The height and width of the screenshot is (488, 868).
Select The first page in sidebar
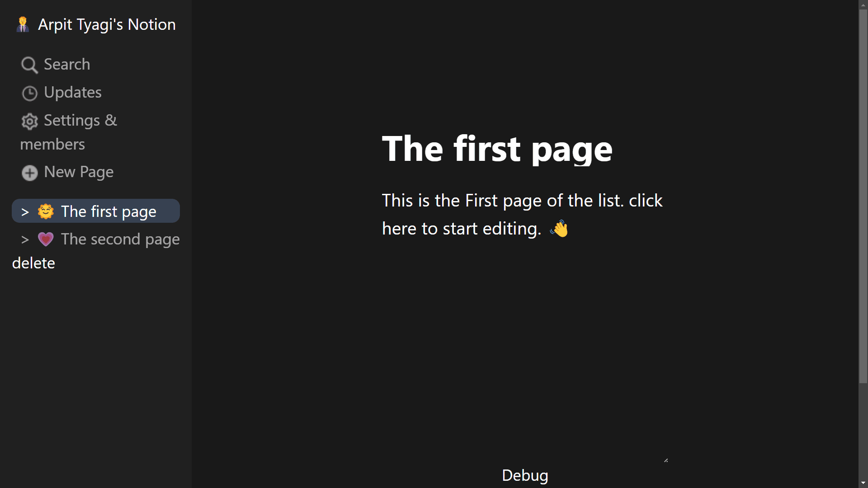click(x=96, y=211)
